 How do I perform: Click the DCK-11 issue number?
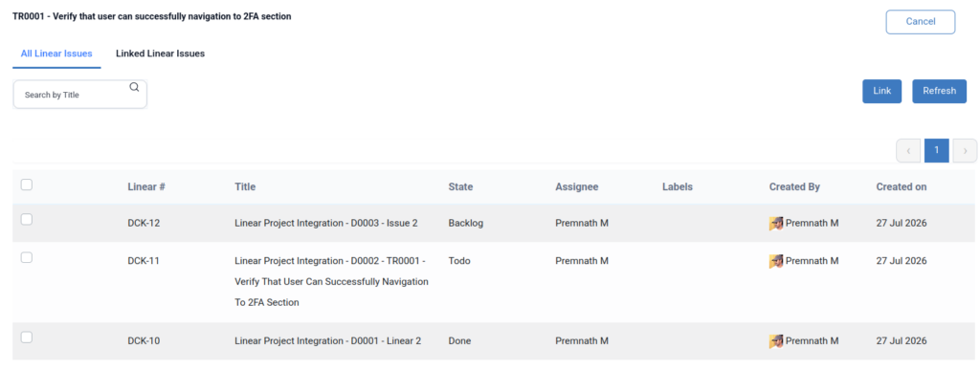click(x=144, y=261)
